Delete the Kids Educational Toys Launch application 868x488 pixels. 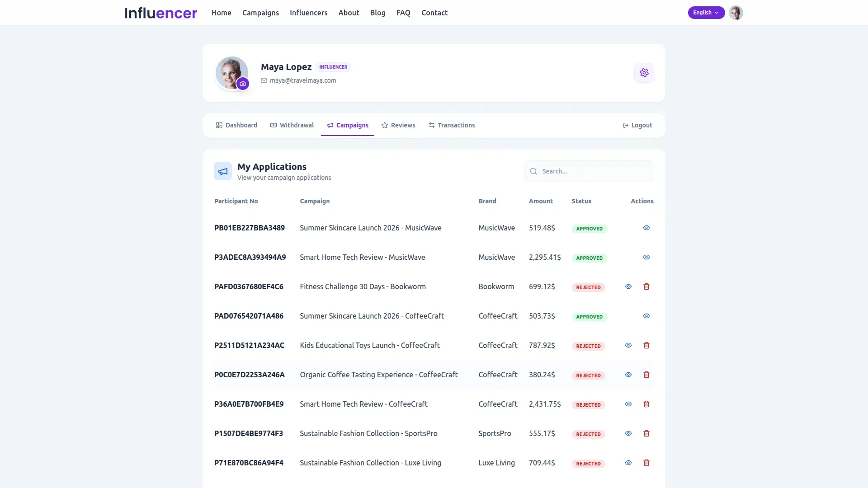[x=646, y=345]
